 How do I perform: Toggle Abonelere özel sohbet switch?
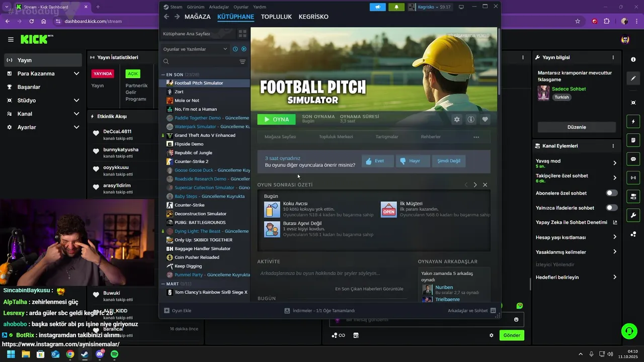tap(612, 193)
